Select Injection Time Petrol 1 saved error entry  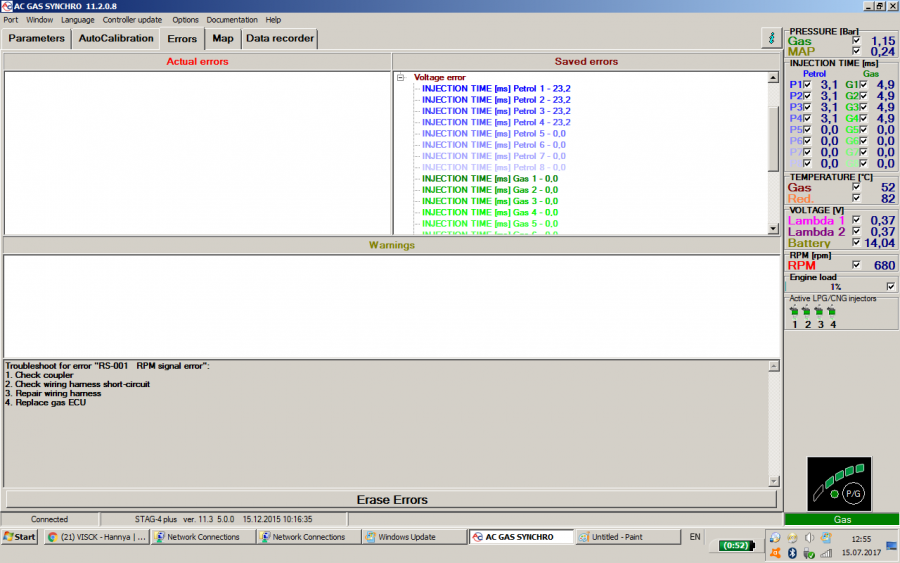pyautogui.click(x=495, y=88)
